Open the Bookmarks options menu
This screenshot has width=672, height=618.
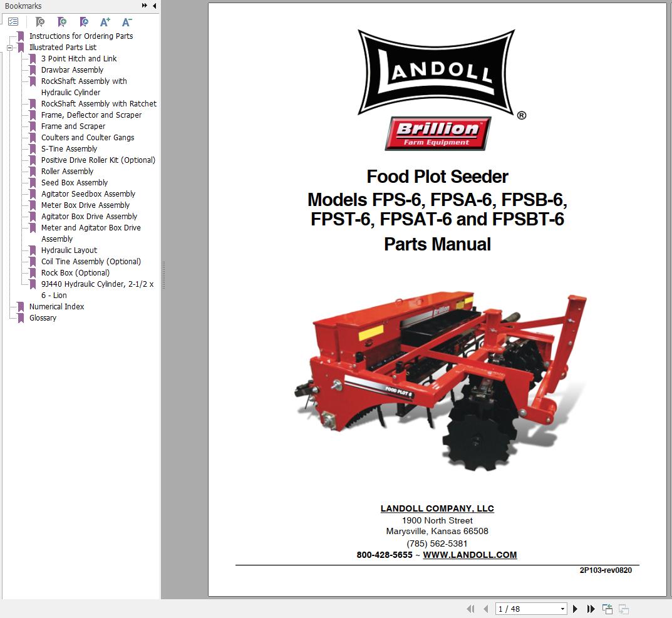coord(14,21)
